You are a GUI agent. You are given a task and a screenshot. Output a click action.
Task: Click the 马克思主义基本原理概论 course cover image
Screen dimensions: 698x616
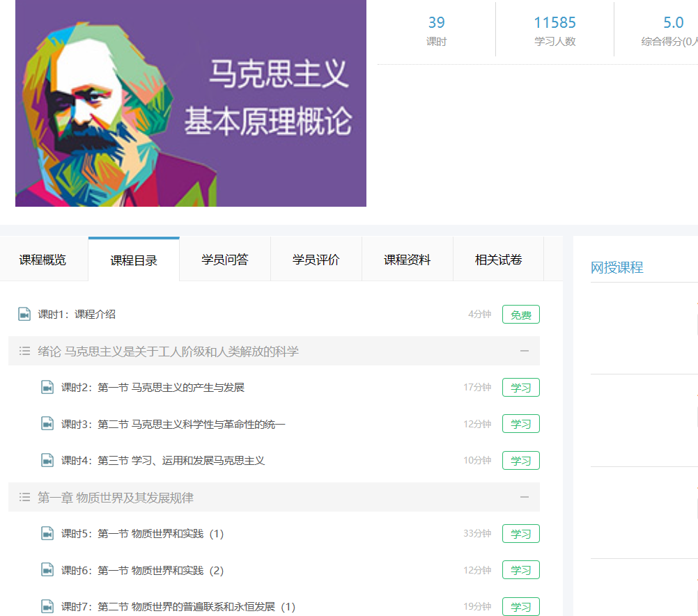(191, 103)
